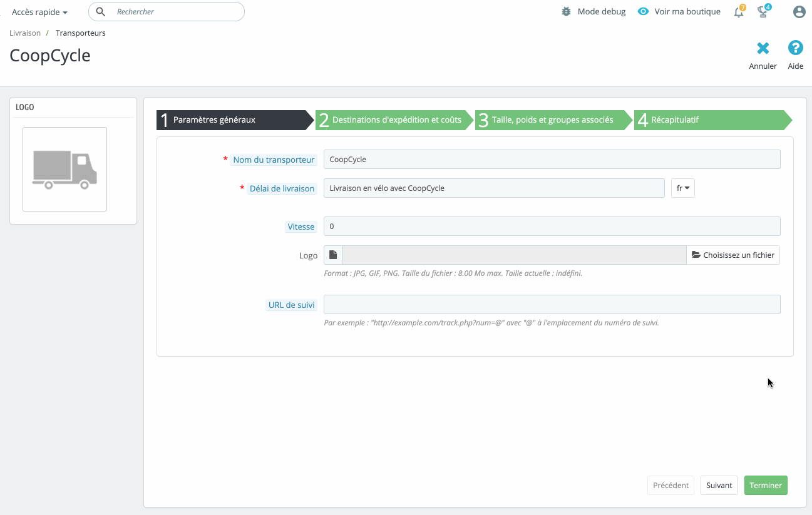The width and height of the screenshot is (812, 515).
Task: Click the Livraison breadcrumb link
Action: pos(25,33)
